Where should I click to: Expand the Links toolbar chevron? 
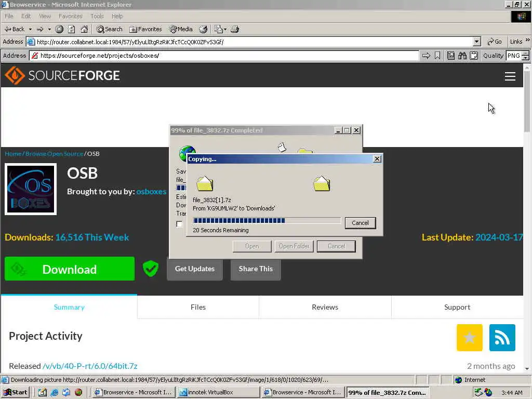tap(527, 40)
